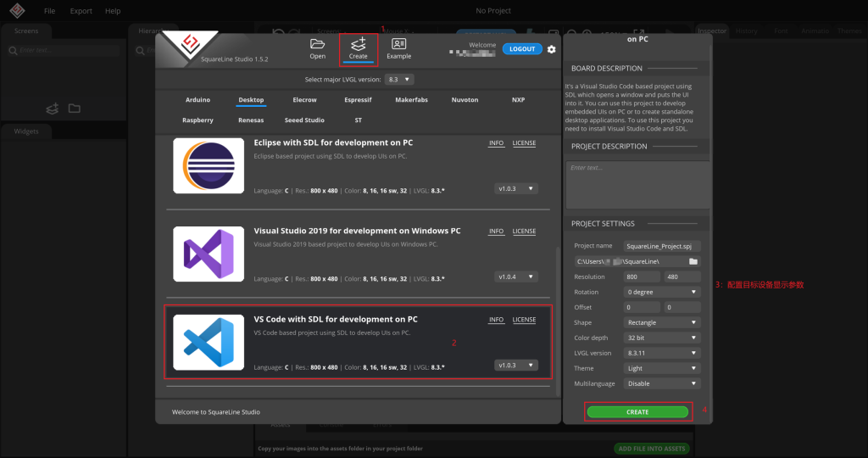Expand the Theme dropdown
868x458 pixels.
(x=662, y=368)
